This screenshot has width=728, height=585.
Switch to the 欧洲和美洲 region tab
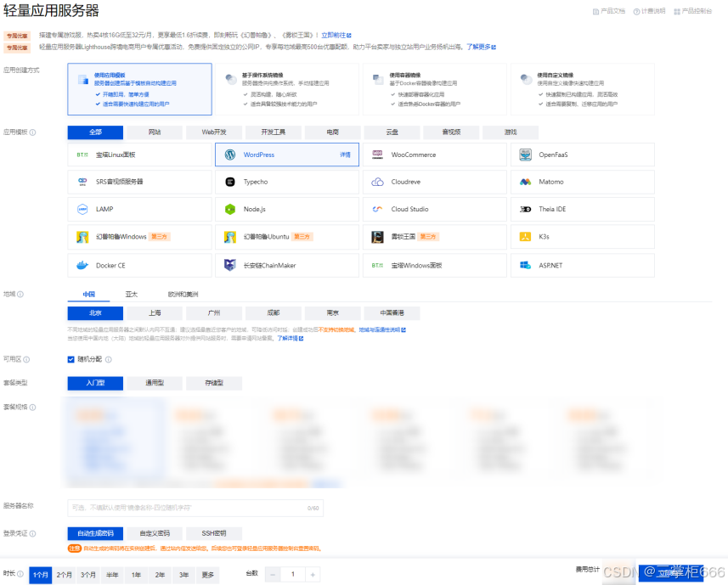(183, 294)
